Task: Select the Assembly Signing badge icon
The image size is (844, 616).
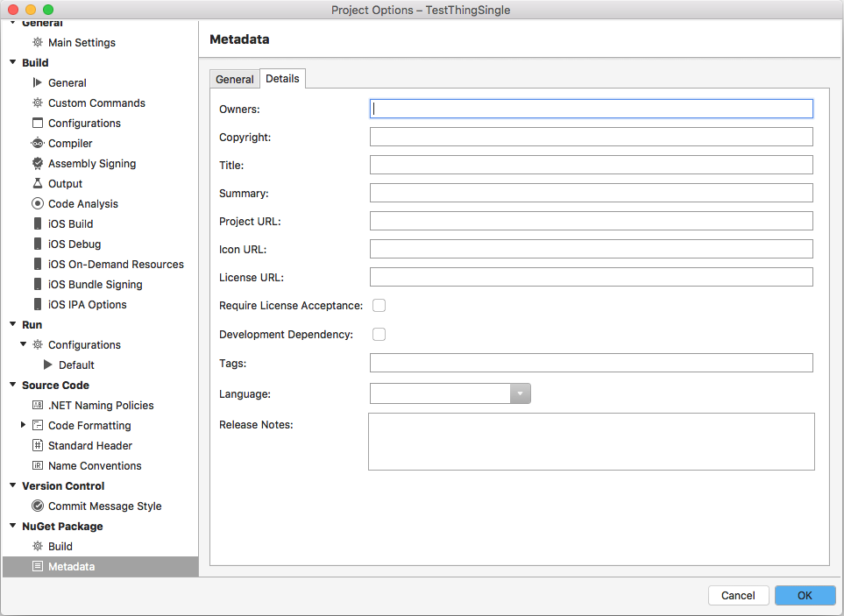Action: click(x=37, y=163)
